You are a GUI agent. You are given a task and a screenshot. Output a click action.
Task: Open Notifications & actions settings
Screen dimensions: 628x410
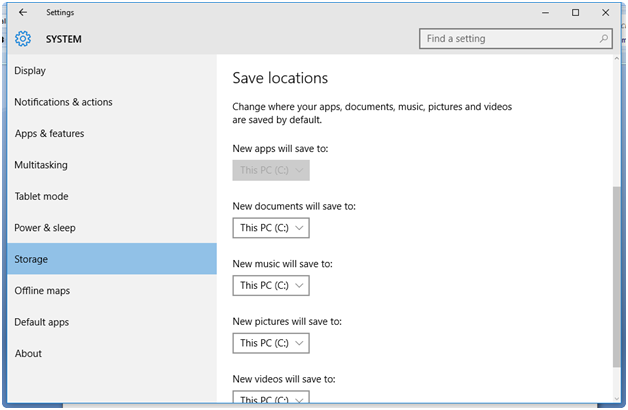tap(63, 102)
